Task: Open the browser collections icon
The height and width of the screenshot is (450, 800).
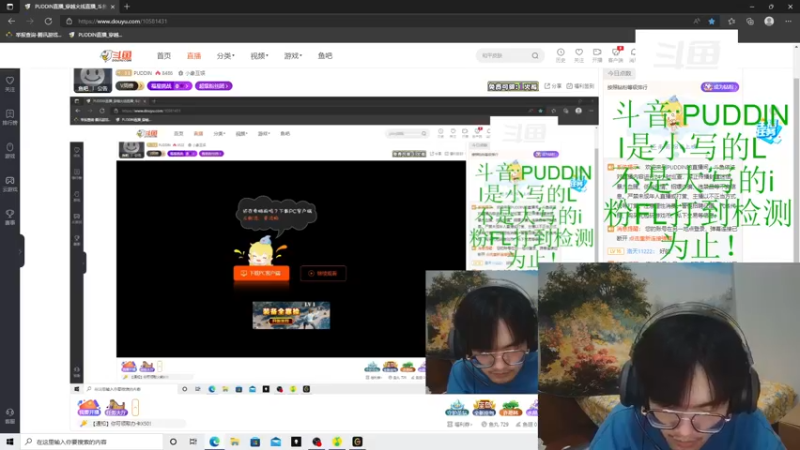Action: 750,21
